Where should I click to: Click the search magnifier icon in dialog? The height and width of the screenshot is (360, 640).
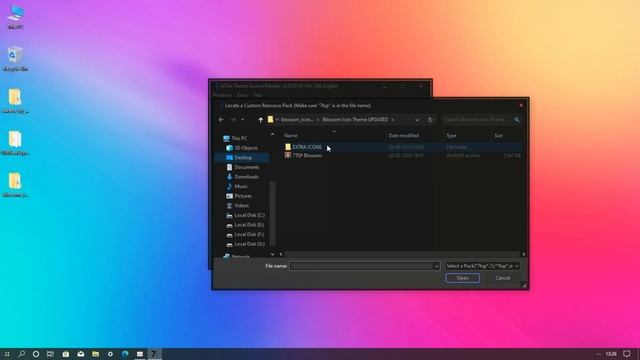[517, 120]
